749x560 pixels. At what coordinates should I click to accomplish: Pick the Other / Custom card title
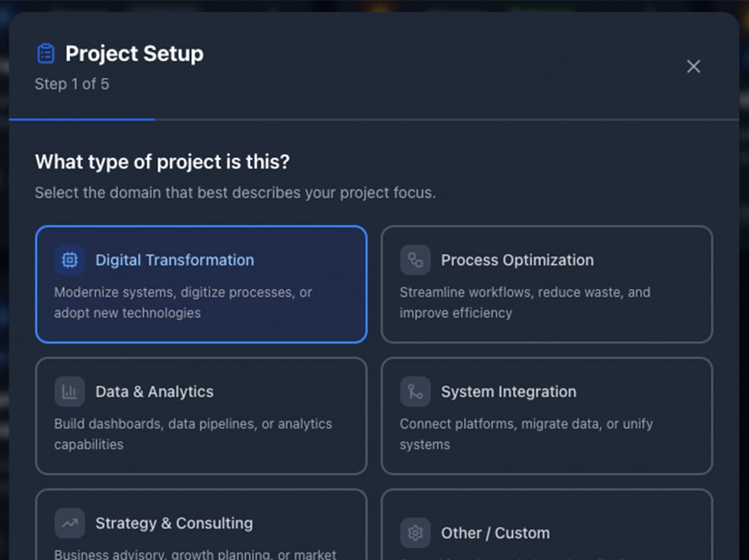496,533
